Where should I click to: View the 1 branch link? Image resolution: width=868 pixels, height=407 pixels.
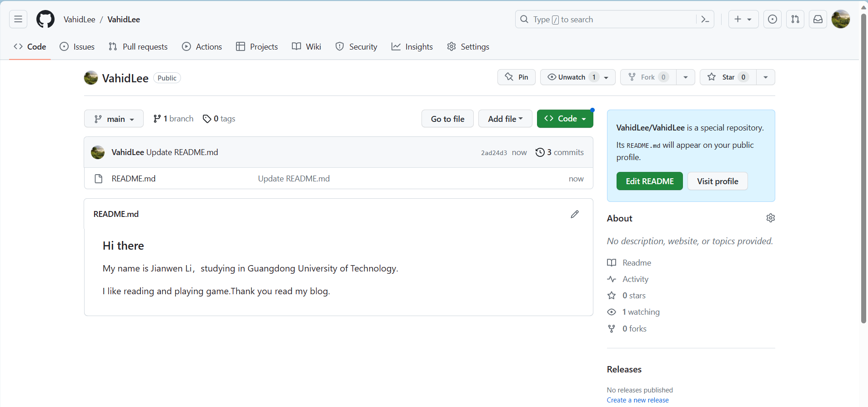(173, 119)
